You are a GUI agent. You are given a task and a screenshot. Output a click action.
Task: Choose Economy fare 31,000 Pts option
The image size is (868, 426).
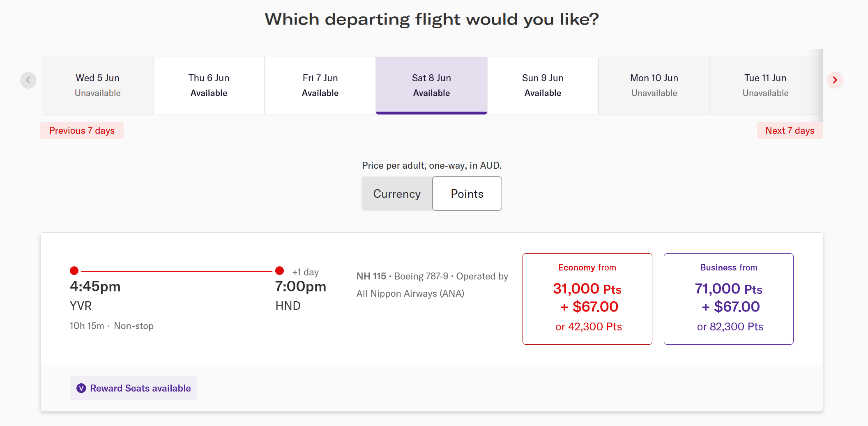(587, 299)
